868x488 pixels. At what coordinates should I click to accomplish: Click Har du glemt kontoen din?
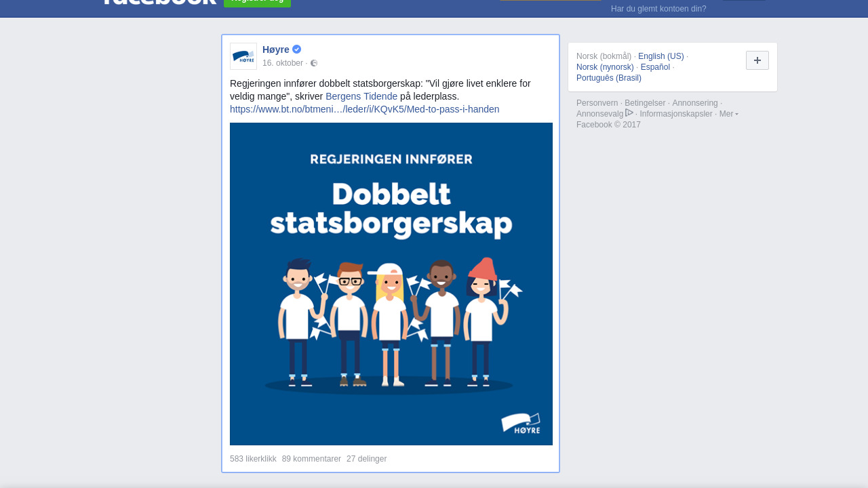(658, 9)
